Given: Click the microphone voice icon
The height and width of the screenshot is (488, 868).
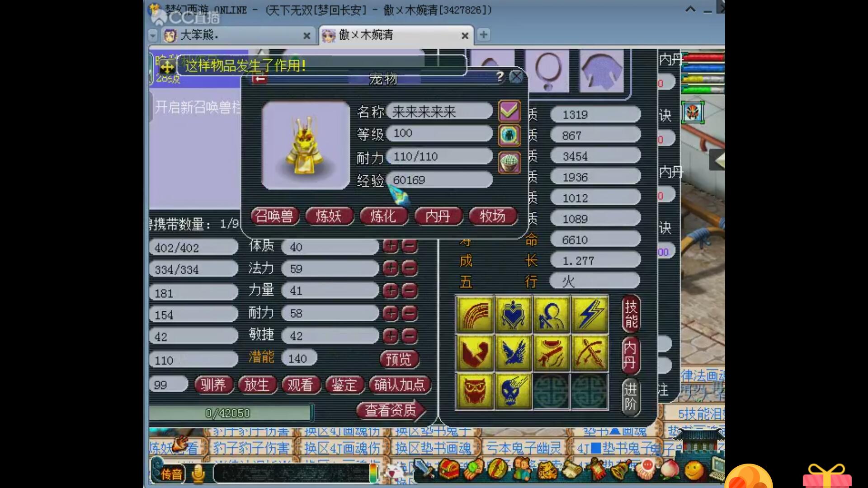Looking at the screenshot, I should (x=198, y=474).
